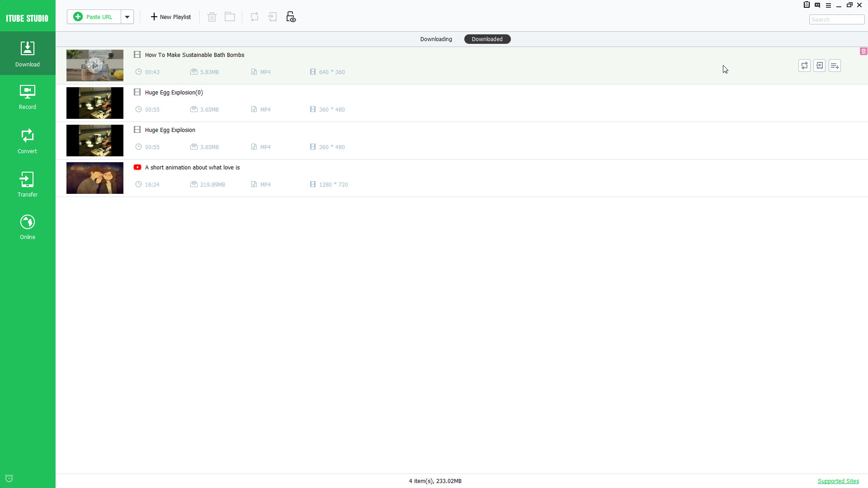The image size is (868, 488).
Task: Open the hamburger menu top right
Action: click(x=829, y=5)
